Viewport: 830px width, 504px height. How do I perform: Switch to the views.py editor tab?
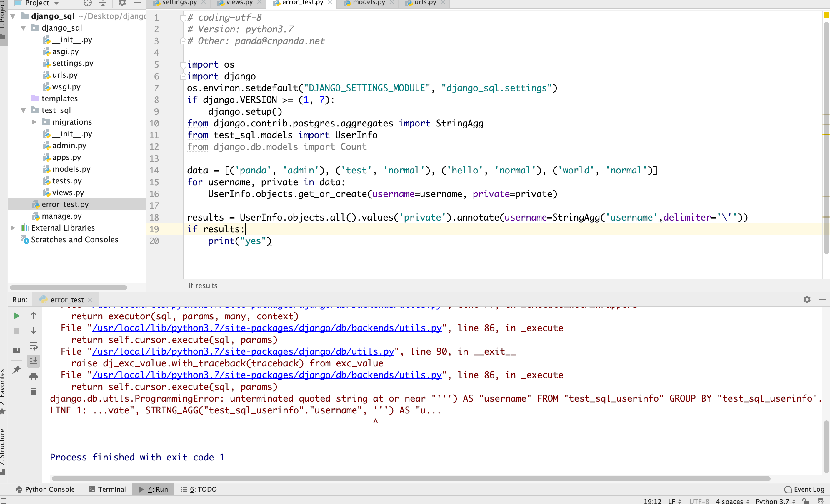click(x=239, y=3)
